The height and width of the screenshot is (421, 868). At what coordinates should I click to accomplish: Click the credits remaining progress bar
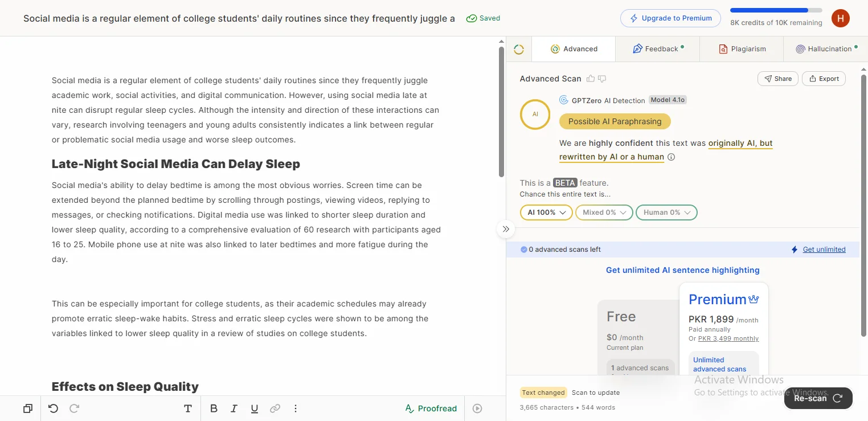click(x=776, y=10)
